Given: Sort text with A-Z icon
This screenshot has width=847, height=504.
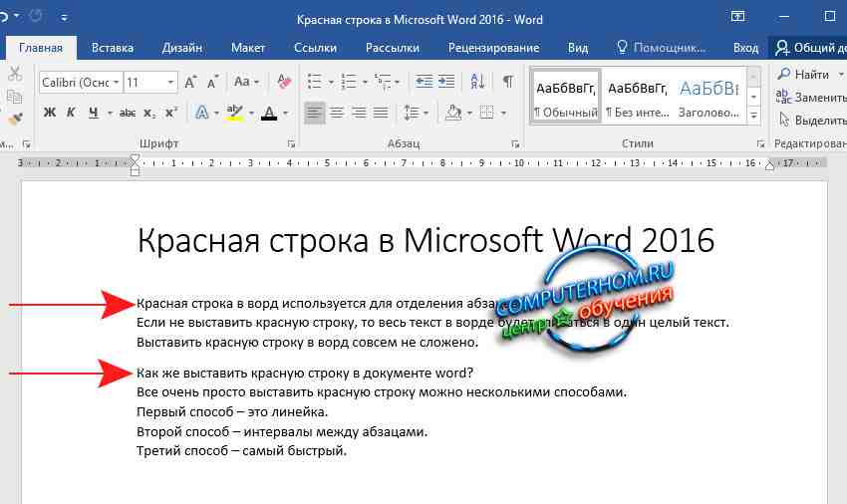Looking at the screenshot, I should tap(477, 82).
